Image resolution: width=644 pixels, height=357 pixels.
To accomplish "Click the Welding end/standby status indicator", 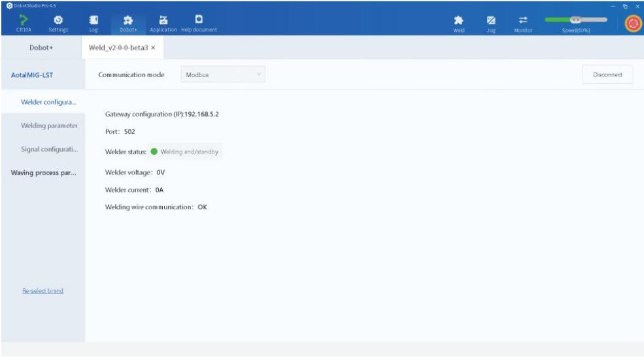I will 184,152.
